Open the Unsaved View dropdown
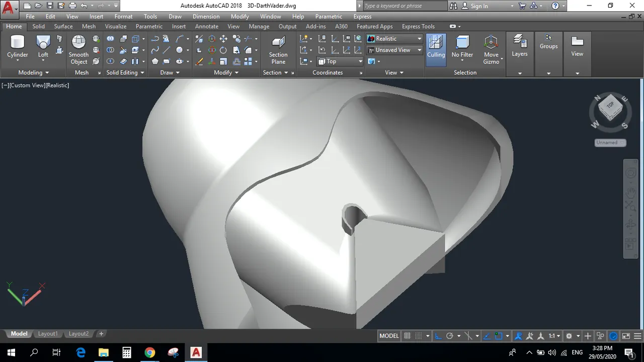The image size is (644, 362). click(394, 50)
